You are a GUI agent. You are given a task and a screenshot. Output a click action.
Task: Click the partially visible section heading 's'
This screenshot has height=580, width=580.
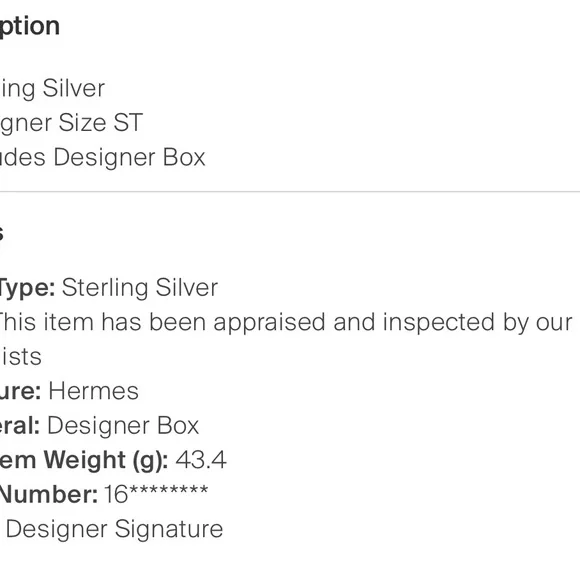coord(1,234)
